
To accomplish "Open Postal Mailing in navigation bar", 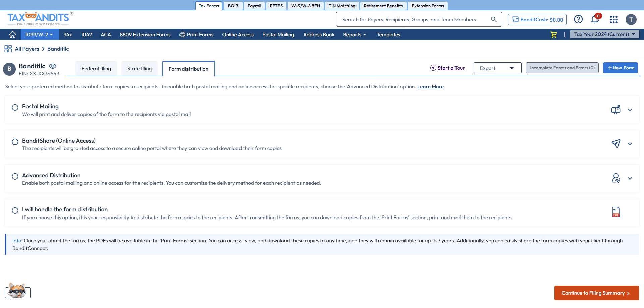I will click(x=278, y=35).
